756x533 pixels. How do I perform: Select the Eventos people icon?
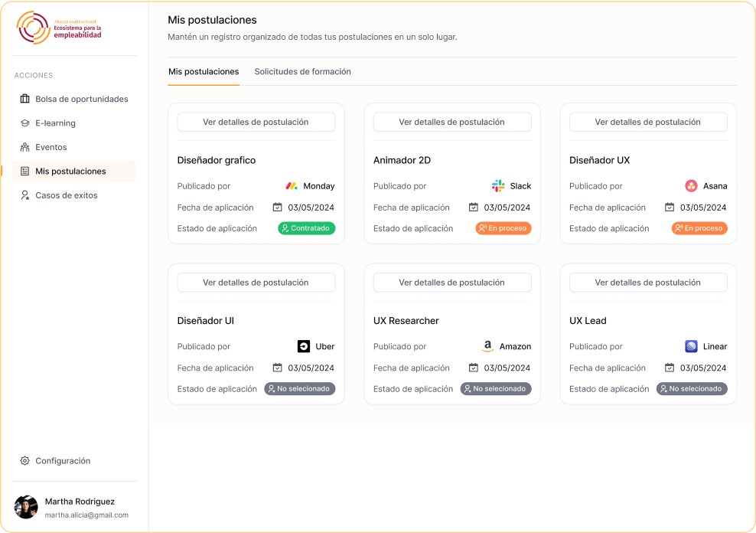pos(24,147)
